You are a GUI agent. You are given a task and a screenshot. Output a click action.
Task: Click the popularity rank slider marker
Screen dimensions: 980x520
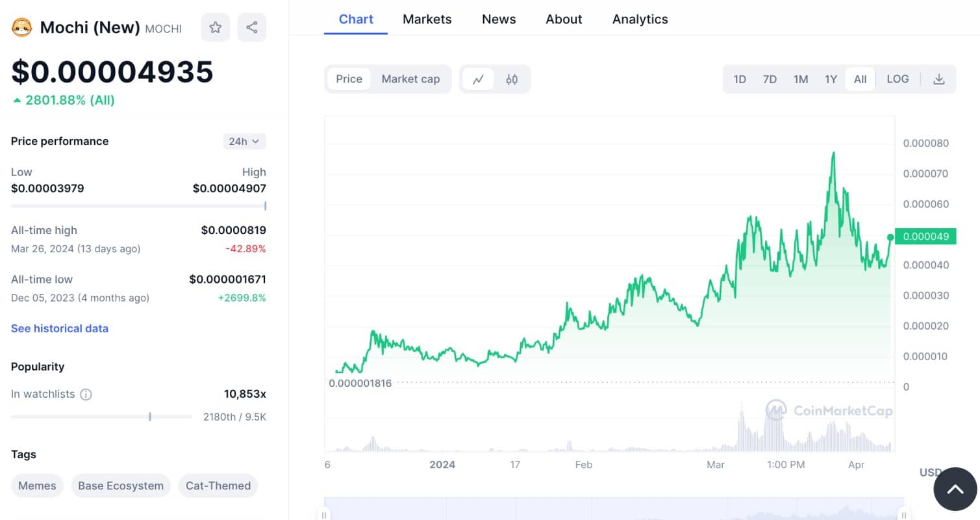point(150,417)
